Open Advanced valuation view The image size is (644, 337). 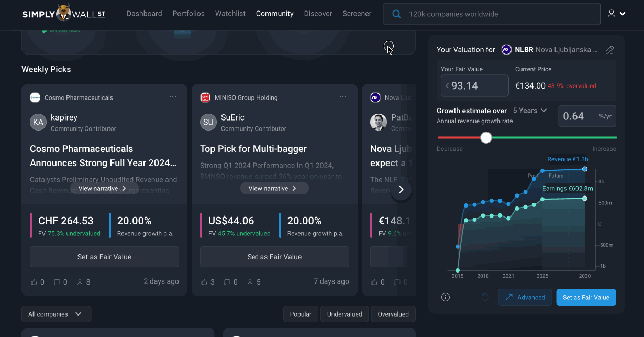point(525,297)
